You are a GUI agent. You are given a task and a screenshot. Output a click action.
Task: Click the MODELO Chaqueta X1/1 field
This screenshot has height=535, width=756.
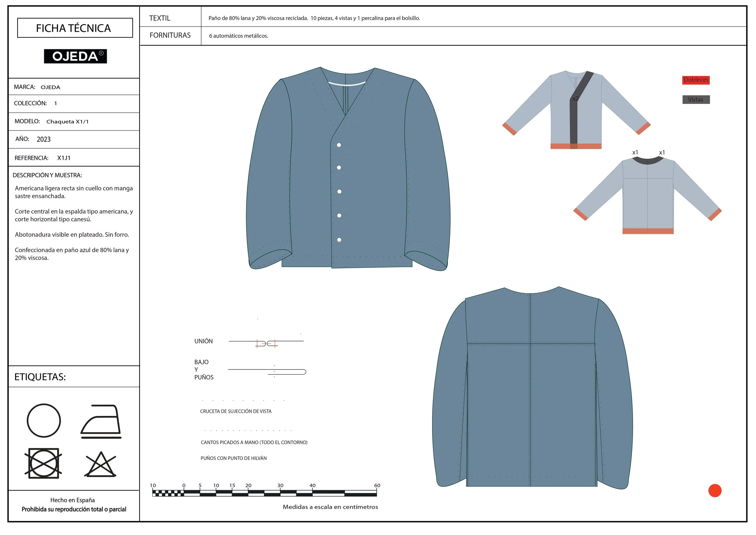pos(74,122)
